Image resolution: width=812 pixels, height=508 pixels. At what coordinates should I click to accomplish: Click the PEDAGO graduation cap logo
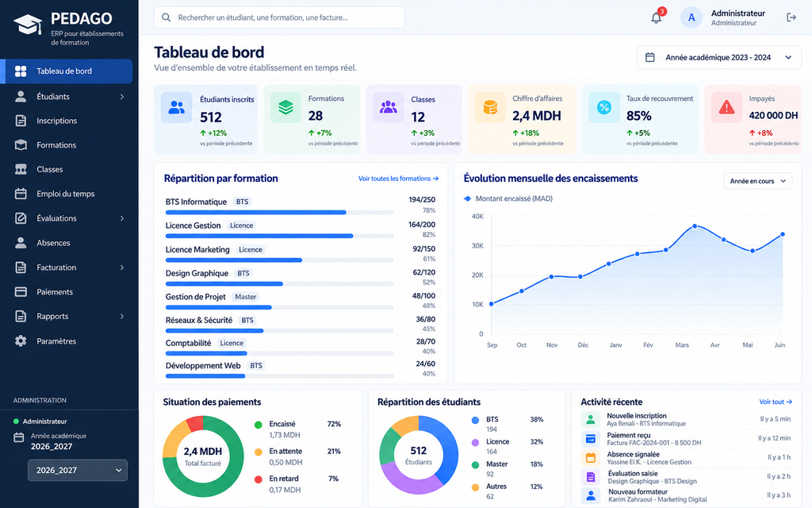pos(28,25)
